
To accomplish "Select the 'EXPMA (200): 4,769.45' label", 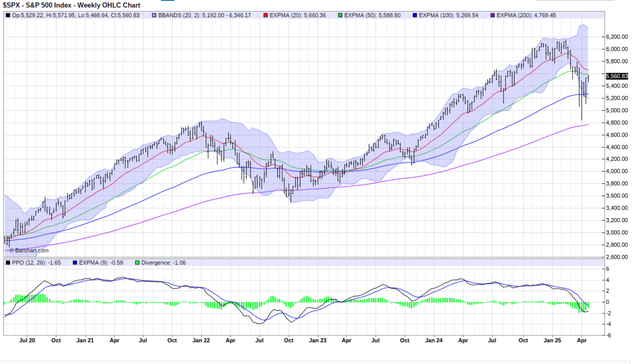I will coord(526,16).
